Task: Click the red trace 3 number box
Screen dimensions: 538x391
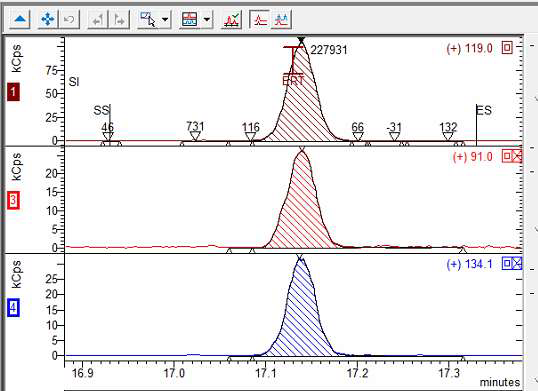Action: (13, 200)
